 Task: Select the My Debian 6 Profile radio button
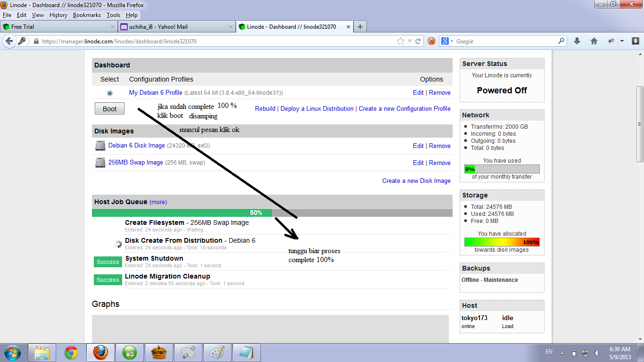(110, 93)
